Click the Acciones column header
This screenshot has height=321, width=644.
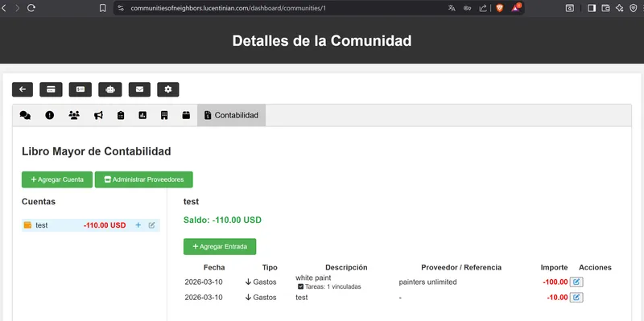tap(595, 267)
